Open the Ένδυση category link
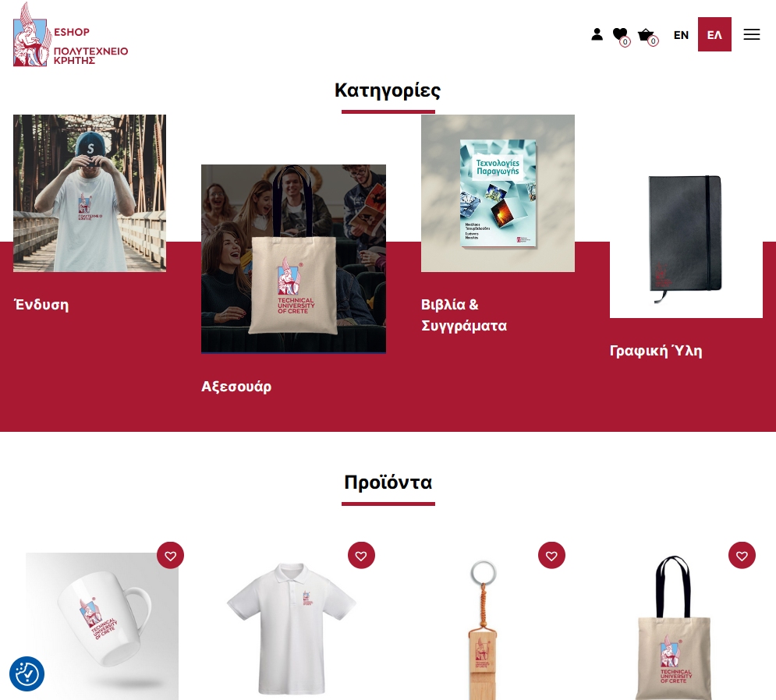 pyautogui.click(x=41, y=305)
